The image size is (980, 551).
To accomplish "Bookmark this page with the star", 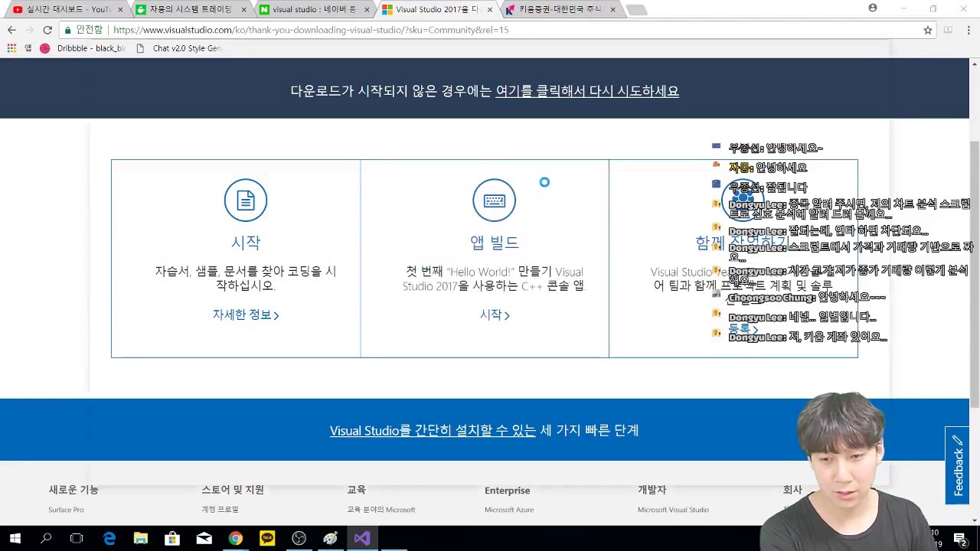I will point(928,30).
